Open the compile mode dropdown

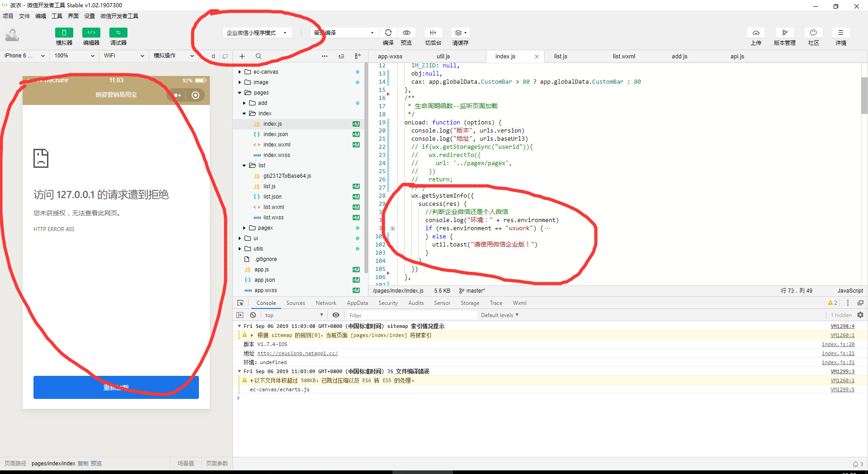click(x=344, y=33)
